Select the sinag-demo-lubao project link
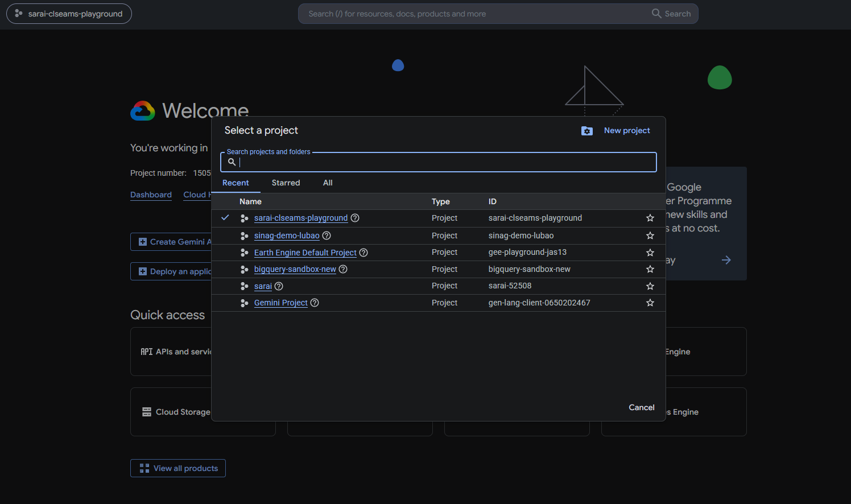This screenshot has width=851, height=504. click(x=287, y=236)
